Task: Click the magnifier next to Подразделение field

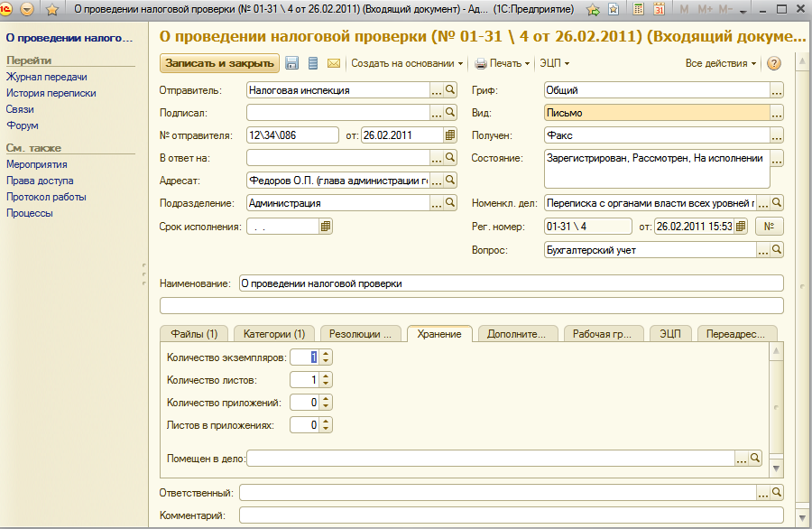Action: point(450,202)
